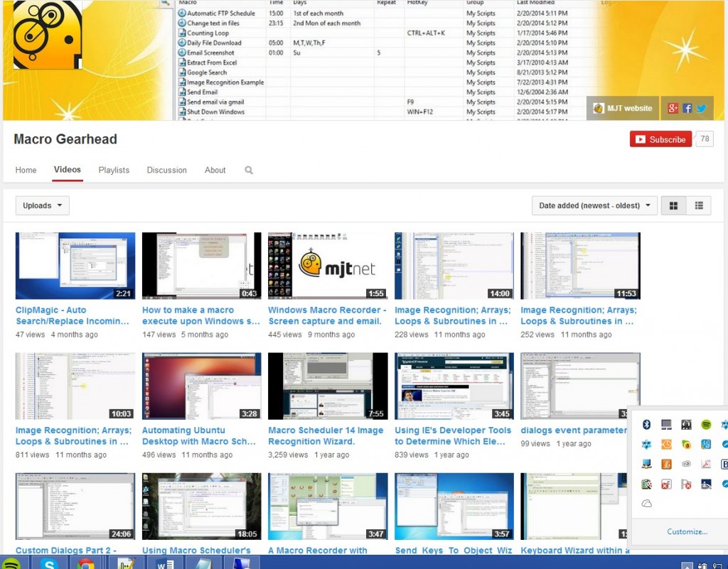
Task: Open the Twitter bird icon in banner
Action: [702, 108]
